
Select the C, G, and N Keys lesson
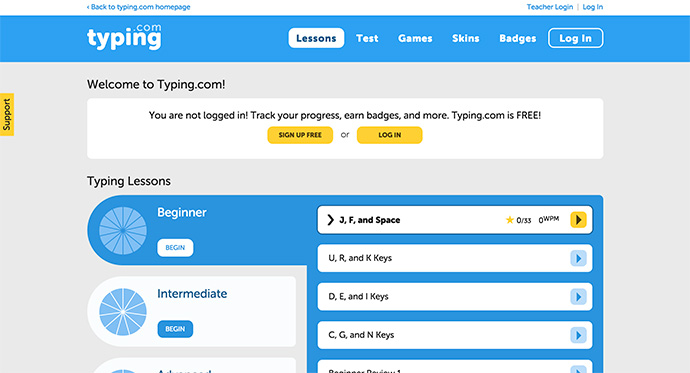click(x=455, y=335)
